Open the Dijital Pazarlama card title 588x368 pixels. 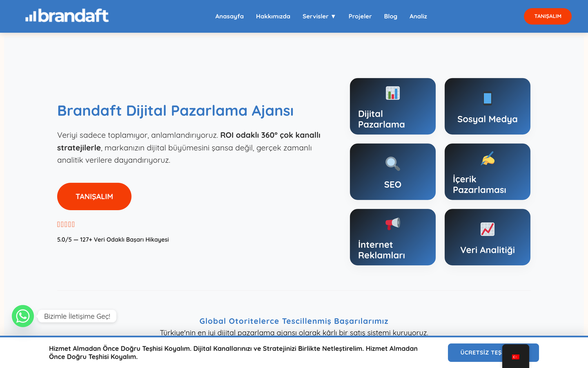(381, 119)
